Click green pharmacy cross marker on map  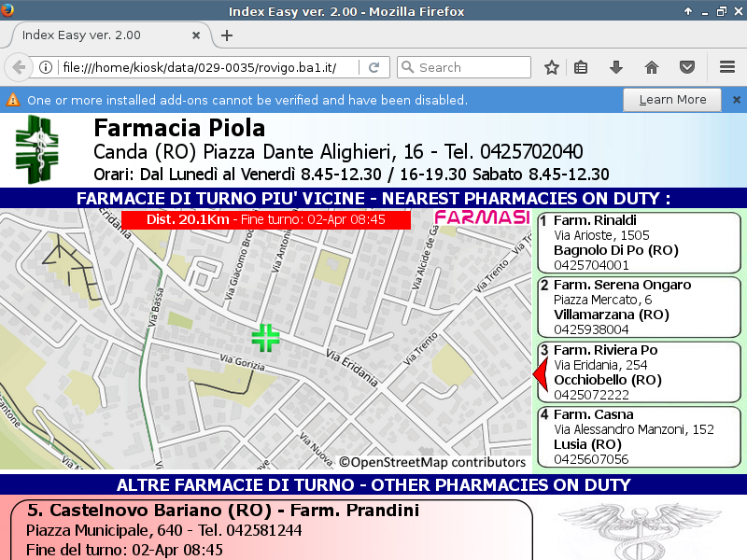coord(266,338)
